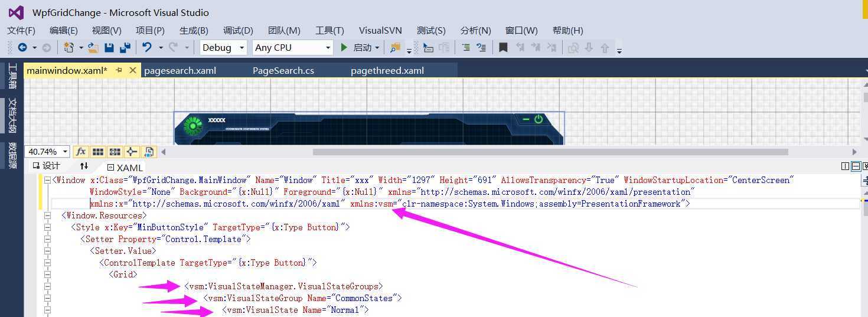Screen dimensions: 868x317
Task: Open the 调试(D) menu
Action: (238, 30)
